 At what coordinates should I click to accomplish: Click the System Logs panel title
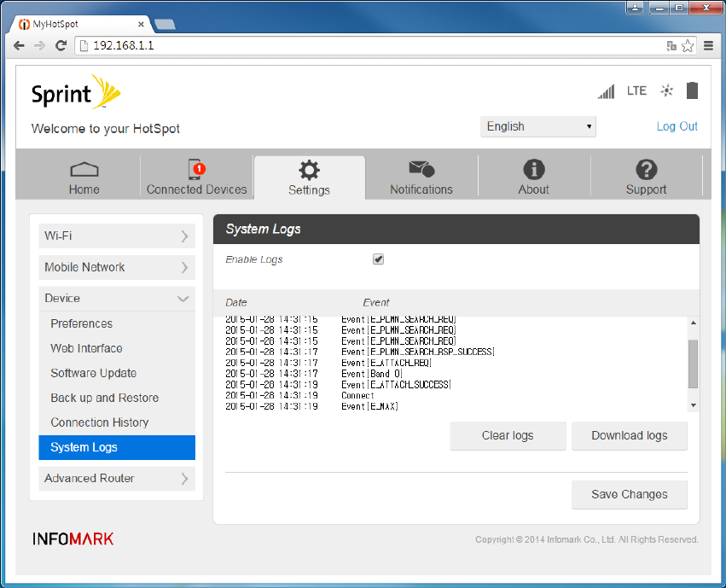[x=263, y=230]
